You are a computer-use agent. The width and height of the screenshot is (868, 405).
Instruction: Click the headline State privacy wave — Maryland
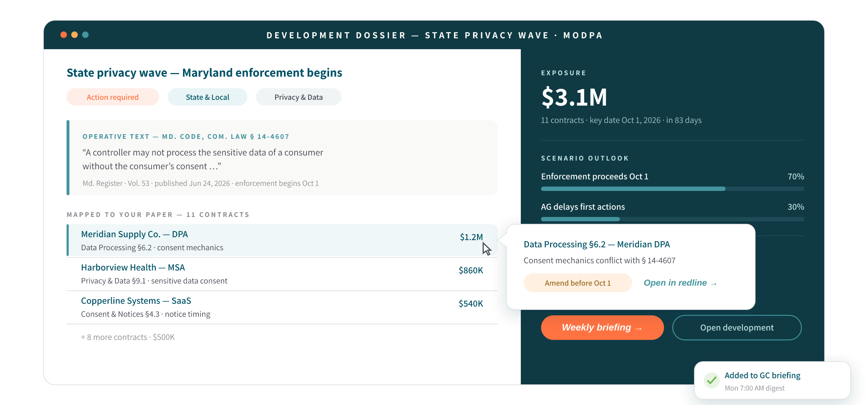point(204,73)
